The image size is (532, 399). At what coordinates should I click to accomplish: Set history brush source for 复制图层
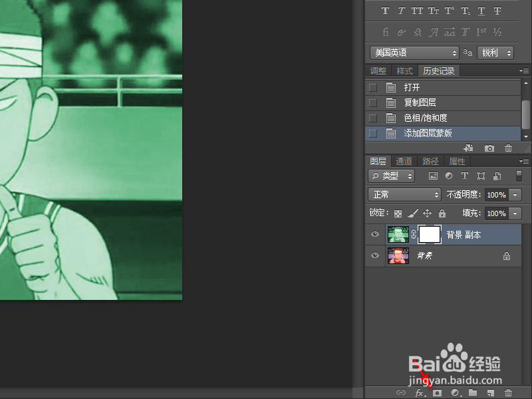373,103
